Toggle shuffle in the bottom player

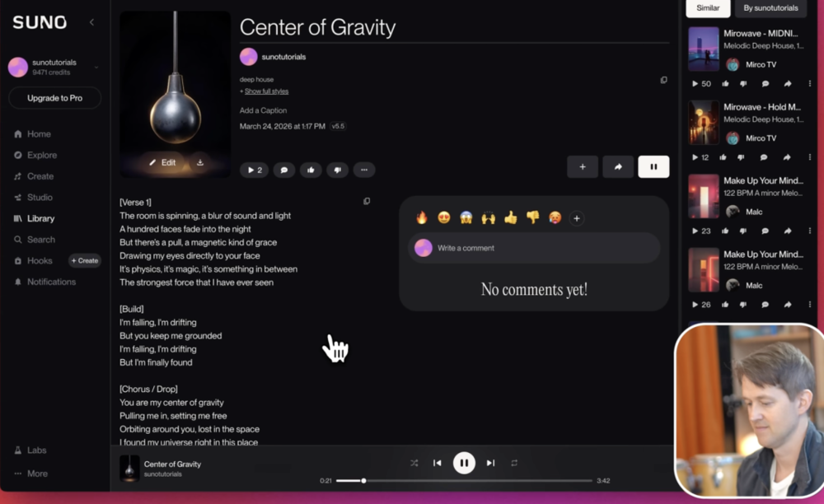(x=414, y=463)
